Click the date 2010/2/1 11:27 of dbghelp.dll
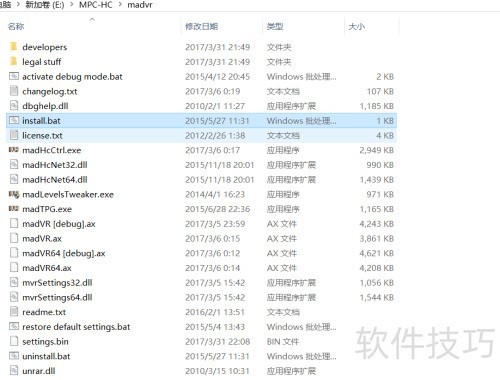500x380 pixels. pyautogui.click(x=215, y=106)
